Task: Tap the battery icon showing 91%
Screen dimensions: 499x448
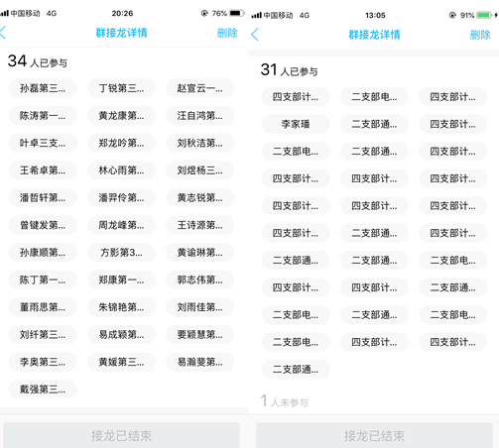Action: pyautogui.click(x=484, y=15)
